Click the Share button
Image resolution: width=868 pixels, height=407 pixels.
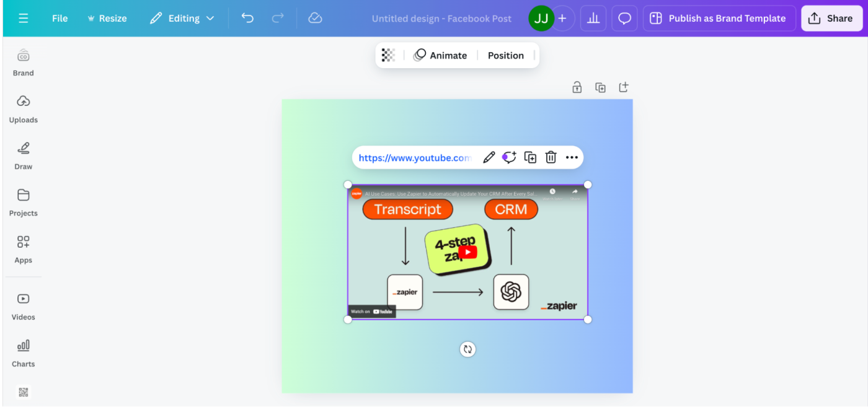point(831,19)
